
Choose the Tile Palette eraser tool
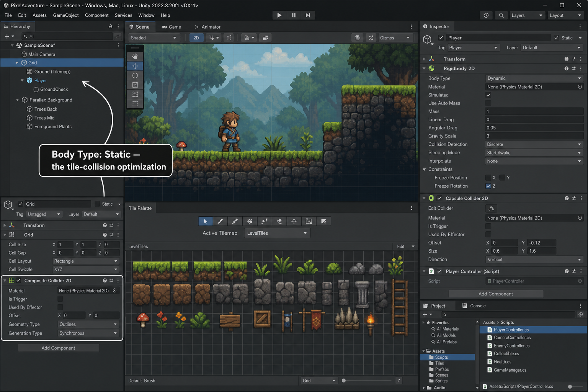[279, 221]
